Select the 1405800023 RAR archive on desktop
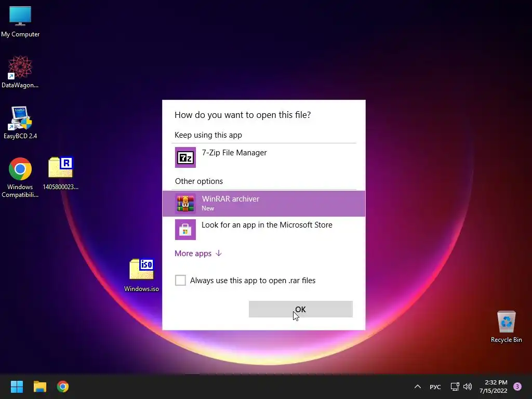532x399 pixels. tap(60, 174)
